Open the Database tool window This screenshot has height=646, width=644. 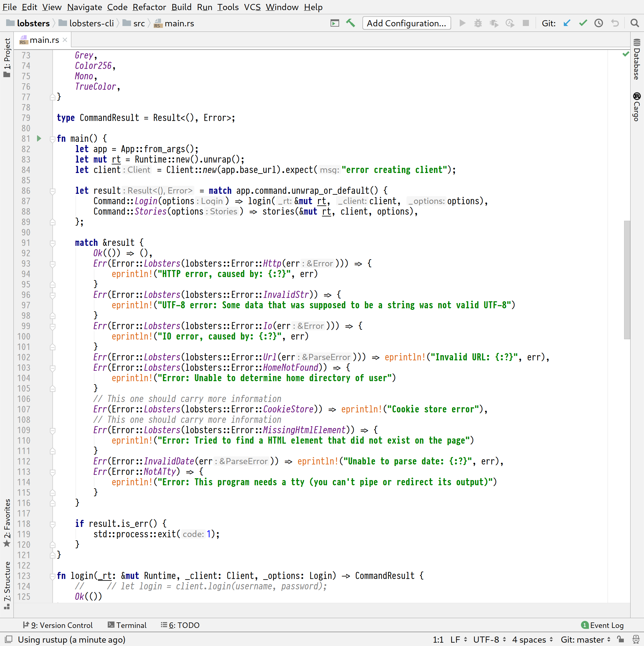637,59
